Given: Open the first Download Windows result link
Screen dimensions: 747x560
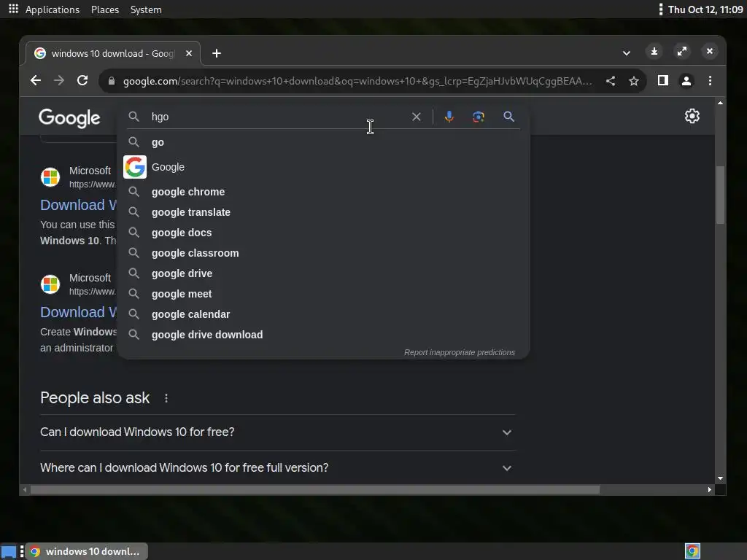Looking at the screenshot, I should point(78,205).
